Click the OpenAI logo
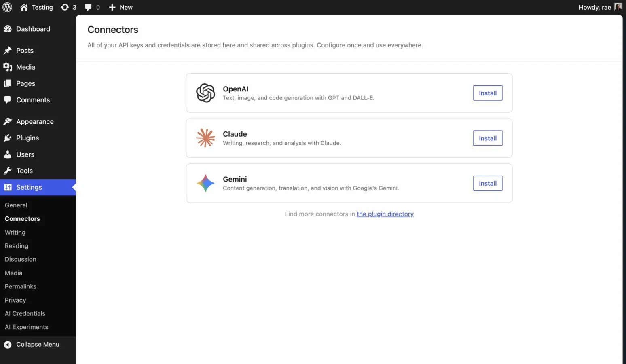Viewport: 626px width, 364px height. [205, 93]
